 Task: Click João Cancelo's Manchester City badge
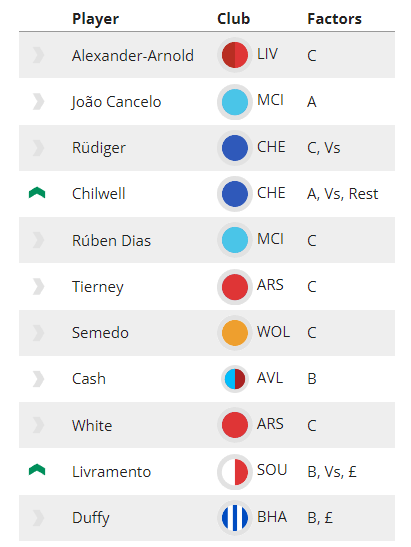[235, 102]
